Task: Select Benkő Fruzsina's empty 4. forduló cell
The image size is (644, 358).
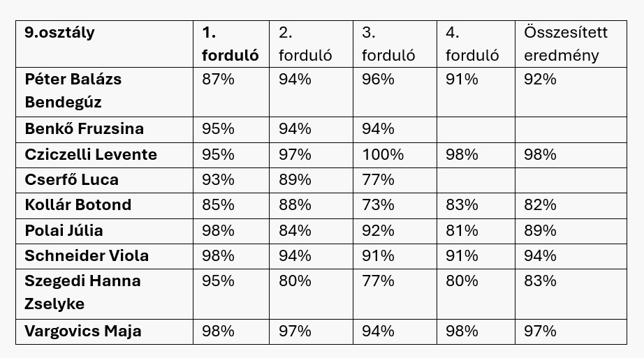Action: (x=476, y=129)
